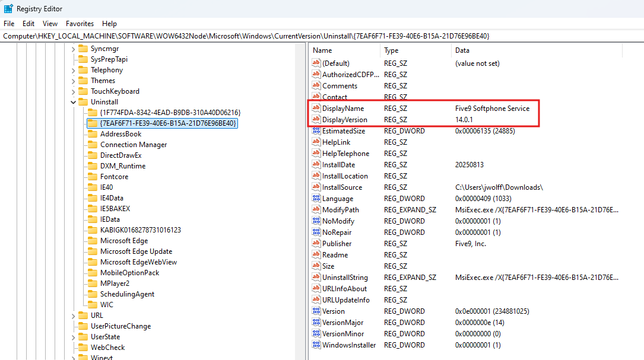Image resolution: width=644 pixels, height=360 pixels.
Task: Open the File menu
Action: pos(9,24)
